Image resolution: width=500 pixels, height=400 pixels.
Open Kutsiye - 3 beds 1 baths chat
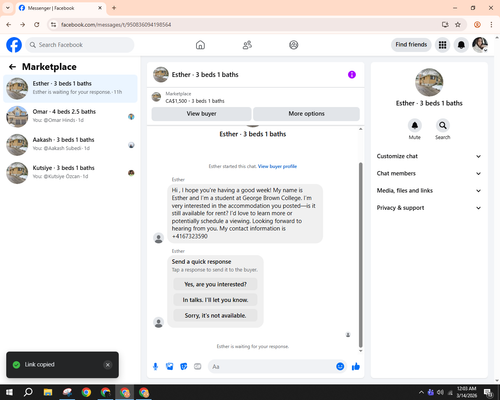(x=70, y=173)
